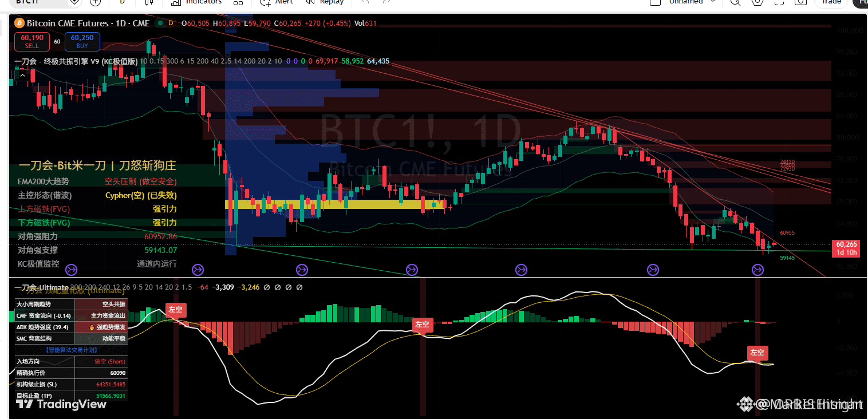The image size is (868, 419).
Task: Click the 主控形态(谐波) row label
Action: [x=45, y=195]
